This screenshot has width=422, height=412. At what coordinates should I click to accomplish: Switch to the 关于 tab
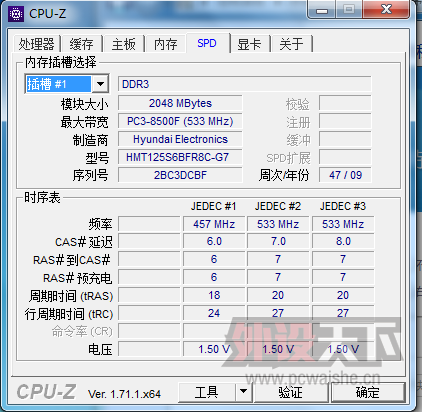(x=292, y=44)
